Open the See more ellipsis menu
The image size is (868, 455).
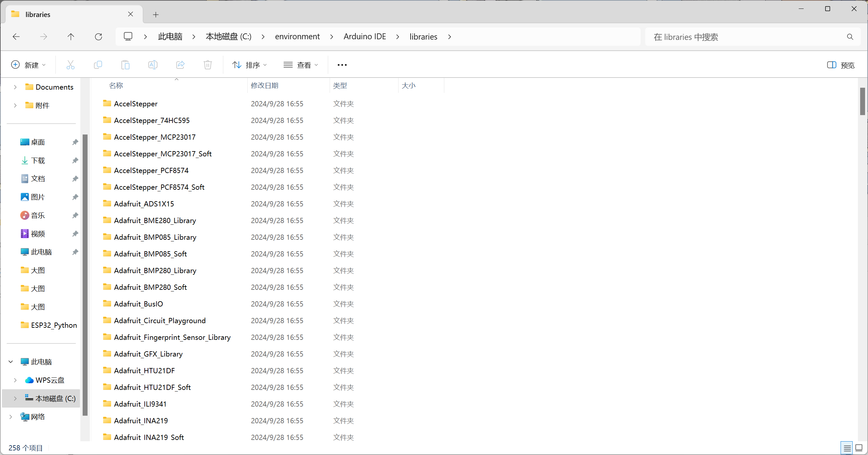pyautogui.click(x=342, y=65)
